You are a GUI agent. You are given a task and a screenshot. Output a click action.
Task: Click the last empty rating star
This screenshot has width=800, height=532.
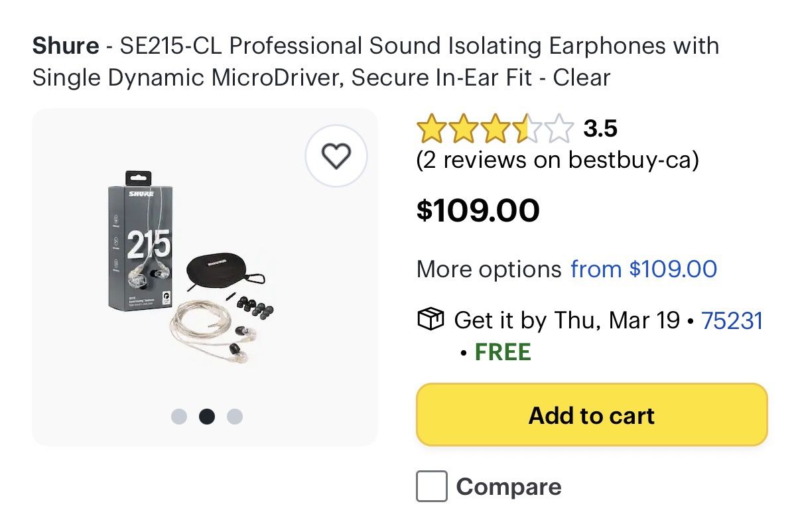click(559, 129)
